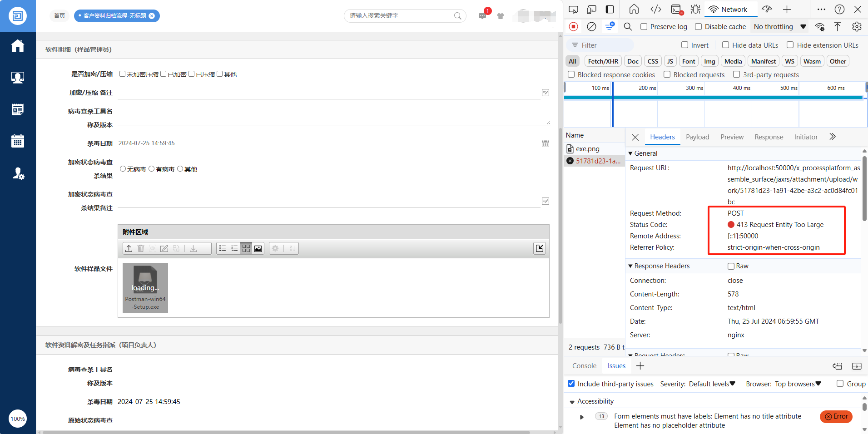Screen dimensions: 868x434
Task: Filter requests by Media type
Action: pyautogui.click(x=733, y=61)
